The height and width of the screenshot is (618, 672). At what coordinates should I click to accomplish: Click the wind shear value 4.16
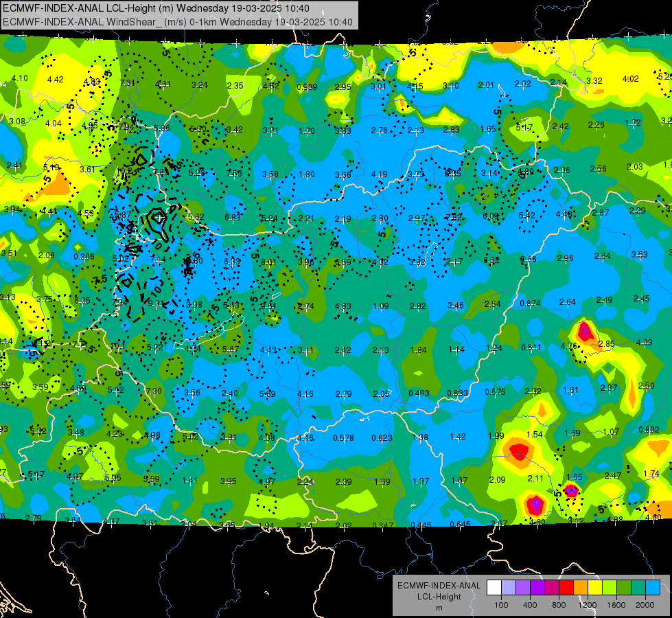305,393
